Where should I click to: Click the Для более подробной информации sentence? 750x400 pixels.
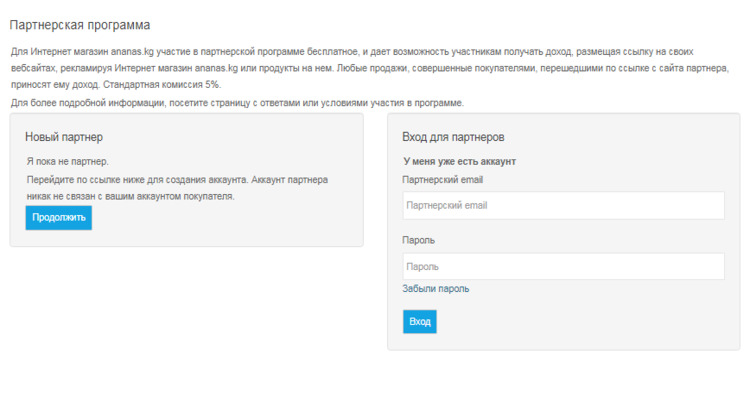point(237,103)
